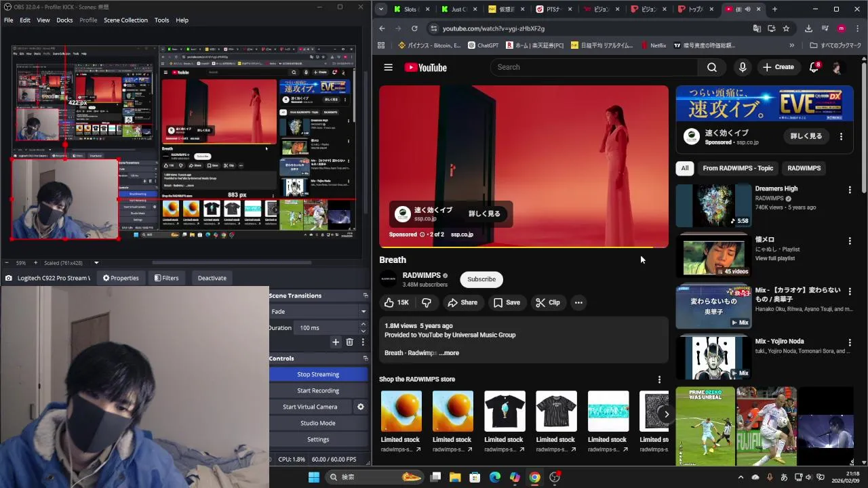Select the 'From RADWIMPS - Topic' chip
The height and width of the screenshot is (488, 868).
click(738, 168)
